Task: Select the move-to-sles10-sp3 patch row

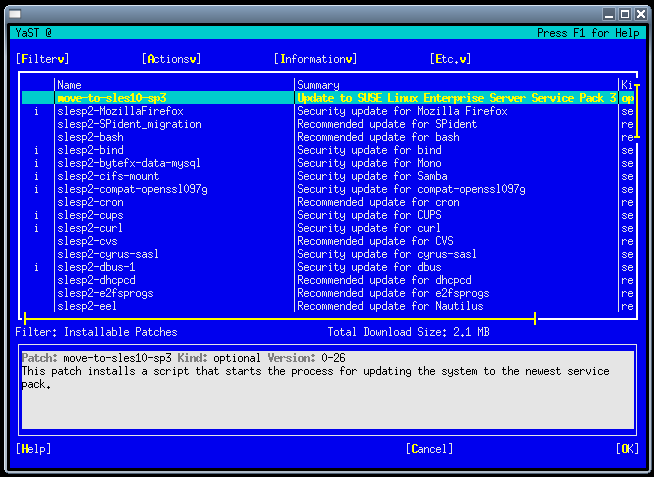Action: click(x=328, y=98)
